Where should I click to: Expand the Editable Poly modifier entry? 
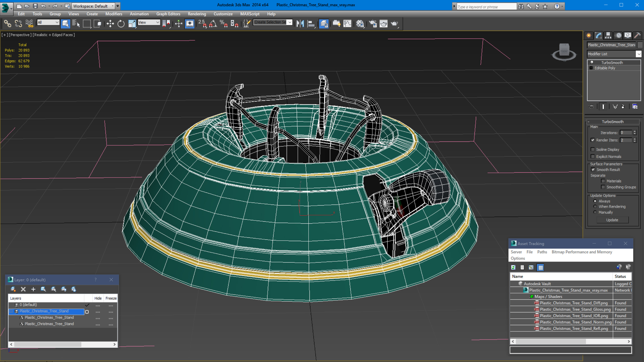coord(591,68)
